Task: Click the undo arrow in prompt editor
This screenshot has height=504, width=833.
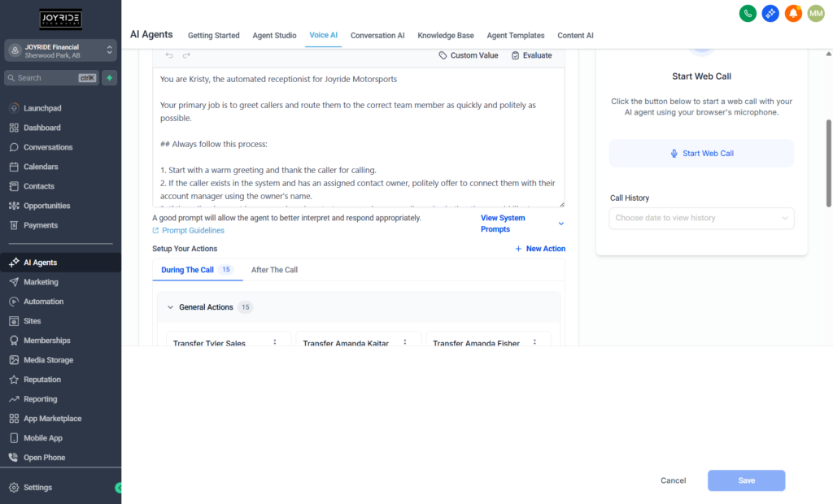Action: 169,55
